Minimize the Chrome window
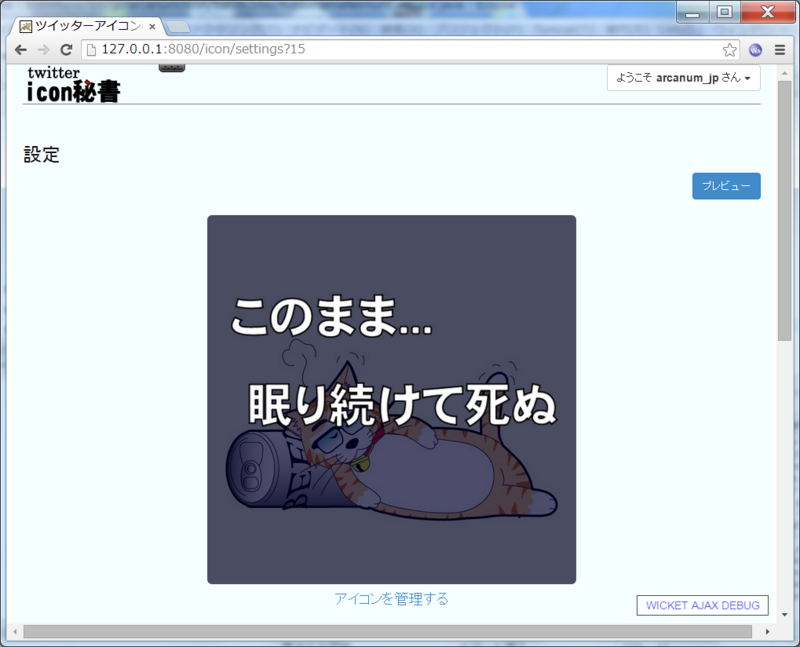Image resolution: width=800 pixels, height=647 pixels. 692,12
